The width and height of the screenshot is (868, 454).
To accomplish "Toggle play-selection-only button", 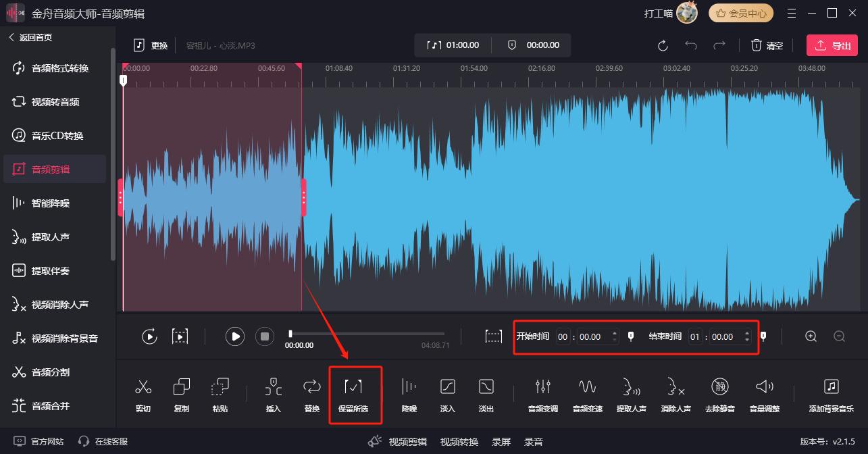I will pyautogui.click(x=180, y=336).
